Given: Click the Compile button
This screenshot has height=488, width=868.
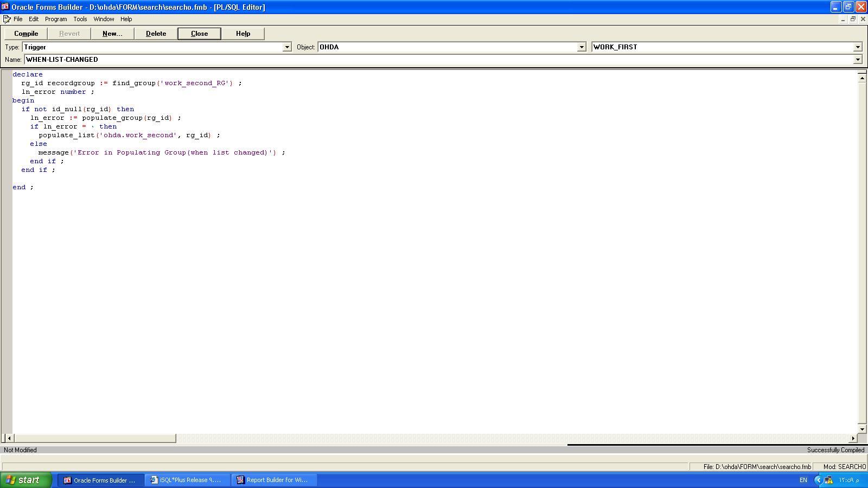Looking at the screenshot, I should [26, 34].
